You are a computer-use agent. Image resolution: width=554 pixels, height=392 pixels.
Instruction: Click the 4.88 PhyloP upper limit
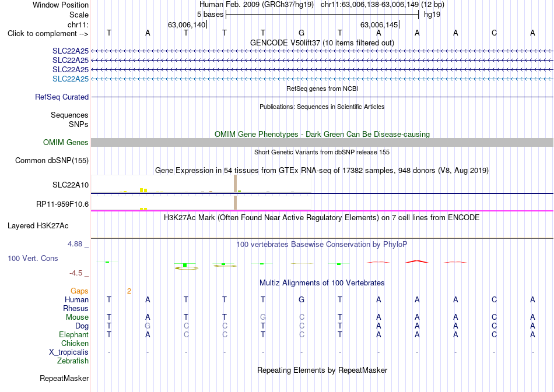(75, 244)
